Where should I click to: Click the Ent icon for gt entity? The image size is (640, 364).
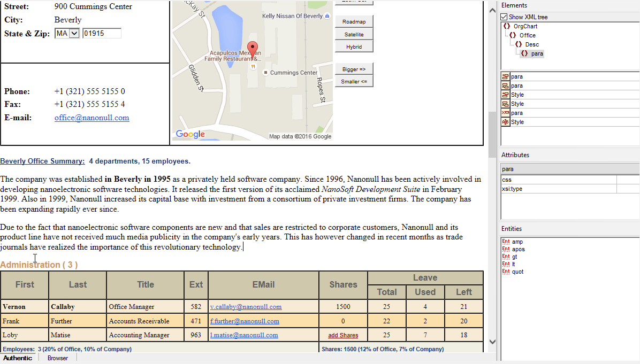point(506,257)
